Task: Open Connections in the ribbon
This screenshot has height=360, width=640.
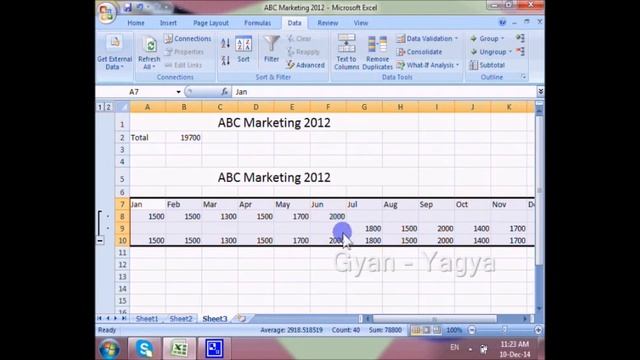Action: 188,39
